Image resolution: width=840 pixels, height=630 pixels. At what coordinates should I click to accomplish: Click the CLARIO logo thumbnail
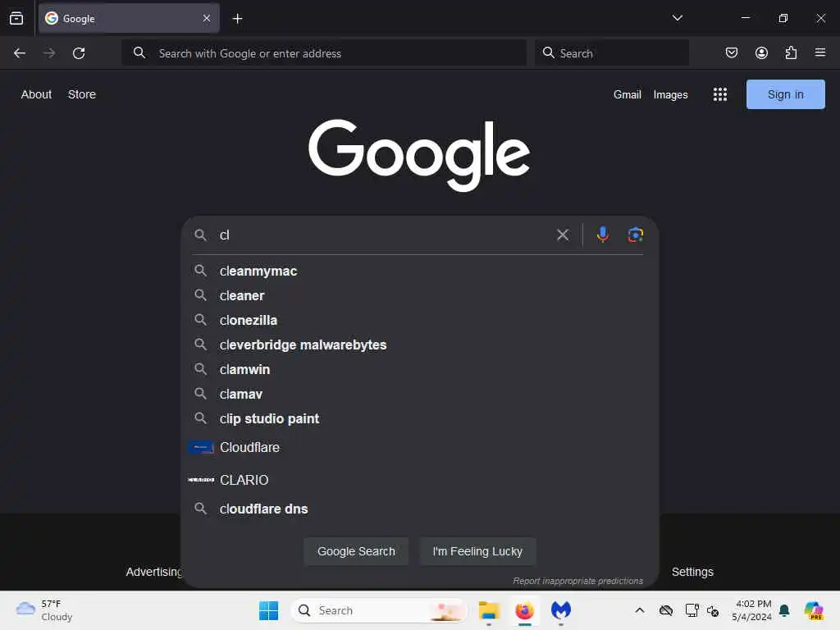[x=201, y=480]
